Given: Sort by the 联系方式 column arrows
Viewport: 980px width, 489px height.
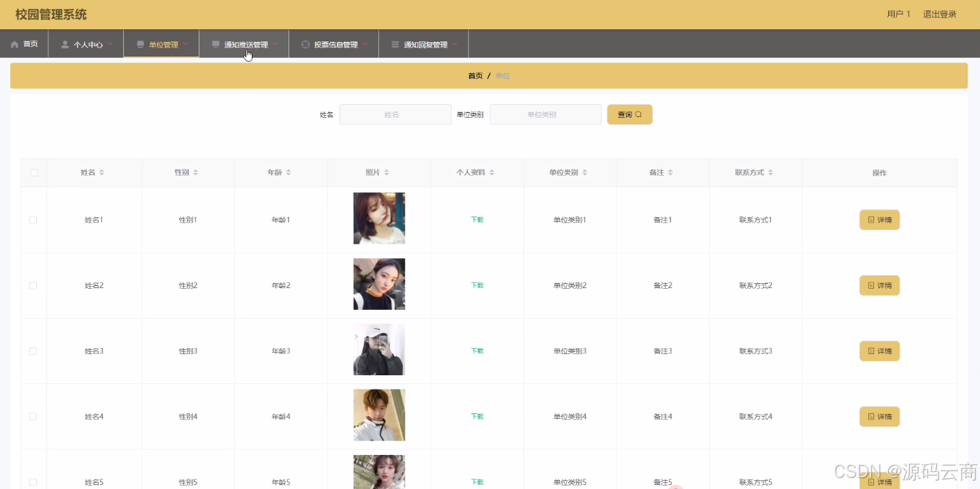Looking at the screenshot, I should [x=770, y=173].
